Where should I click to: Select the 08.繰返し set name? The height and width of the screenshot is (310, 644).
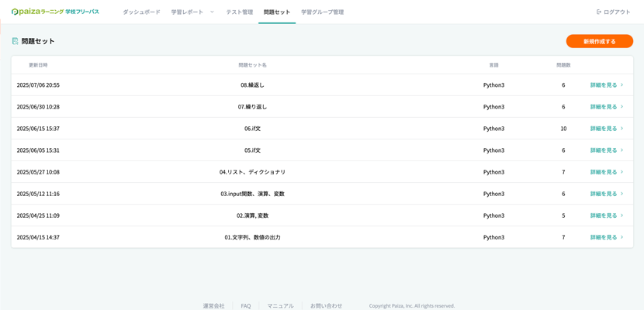(x=253, y=85)
